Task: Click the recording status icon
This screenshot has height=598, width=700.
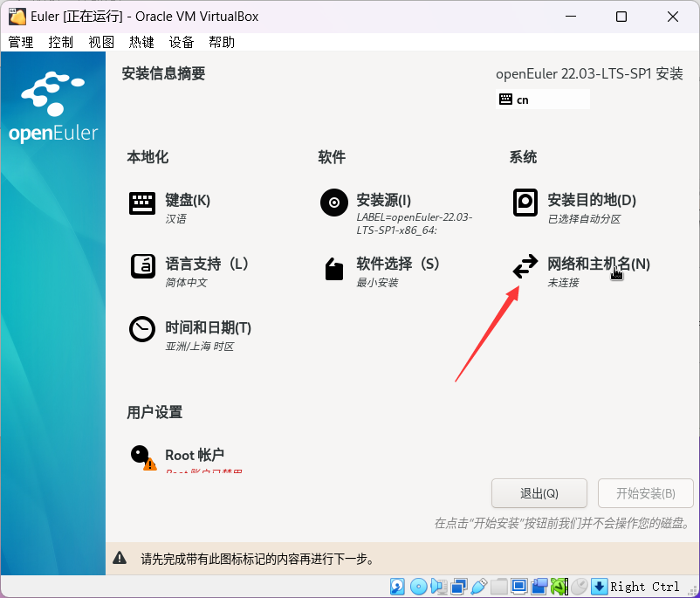Action: pos(539,587)
